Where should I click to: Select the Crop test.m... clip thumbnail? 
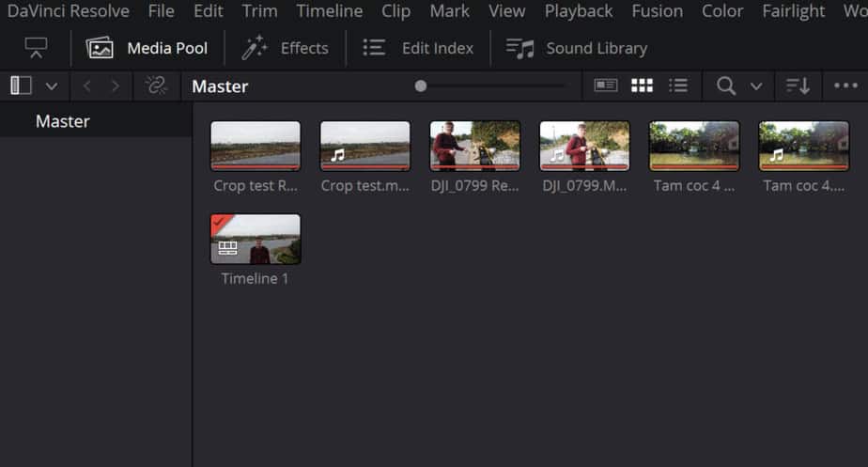coord(365,146)
